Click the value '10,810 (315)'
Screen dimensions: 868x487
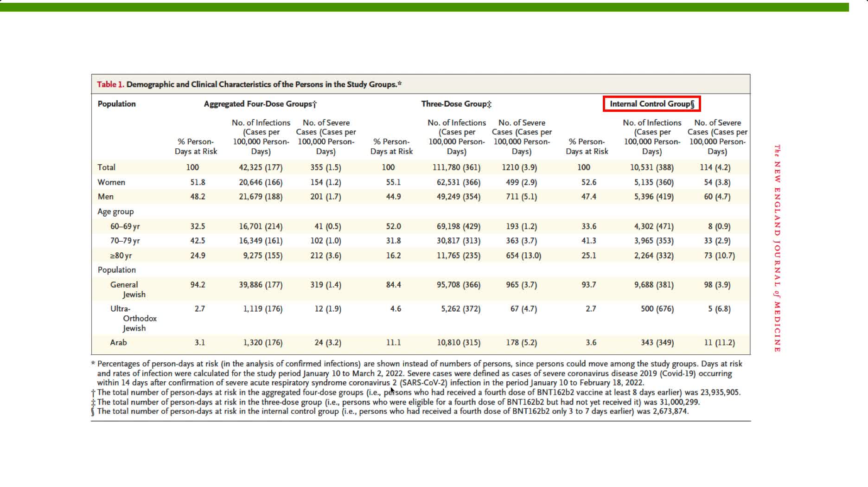pos(458,343)
